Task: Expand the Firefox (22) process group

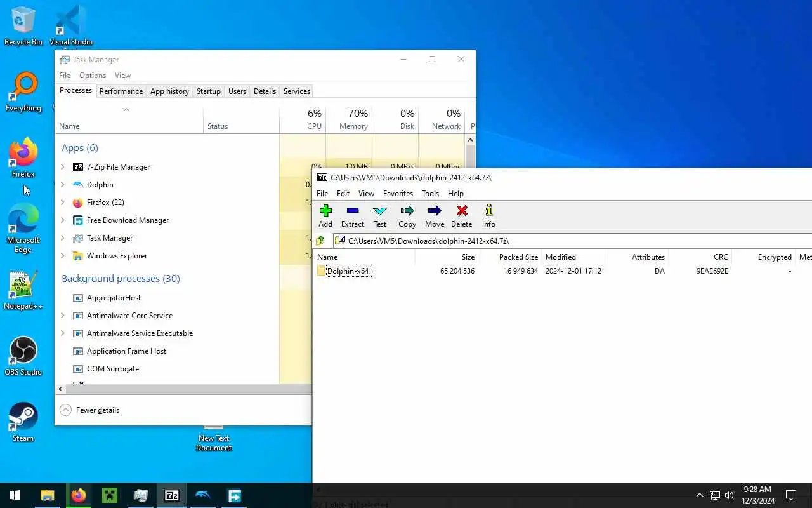Action: pos(63,203)
